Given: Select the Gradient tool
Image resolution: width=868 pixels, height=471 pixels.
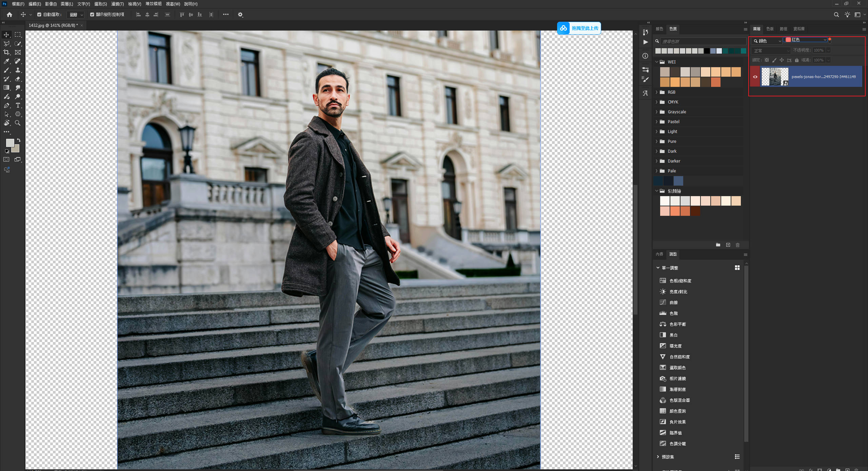Looking at the screenshot, I should [x=6, y=88].
